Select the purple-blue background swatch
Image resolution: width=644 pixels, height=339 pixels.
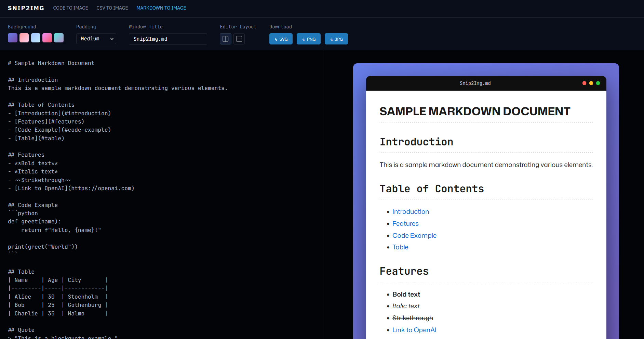click(13, 38)
